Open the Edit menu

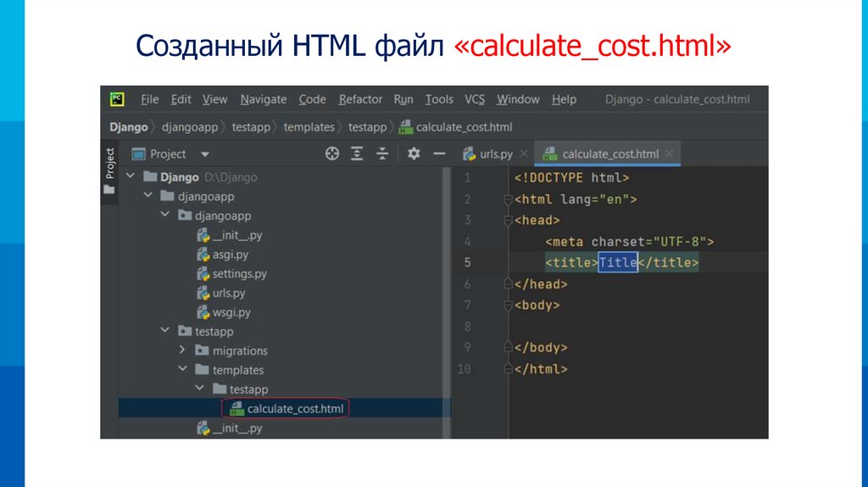click(181, 99)
